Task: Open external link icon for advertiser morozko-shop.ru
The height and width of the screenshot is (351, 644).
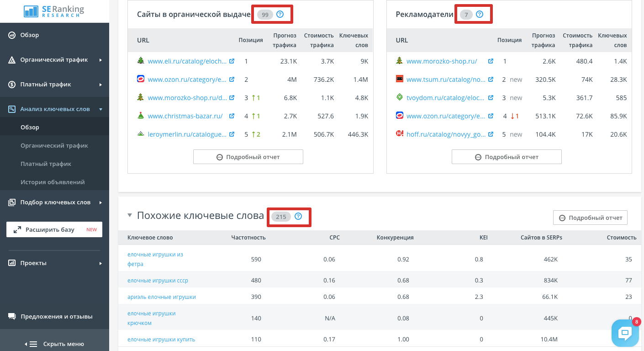Action: coord(491,61)
